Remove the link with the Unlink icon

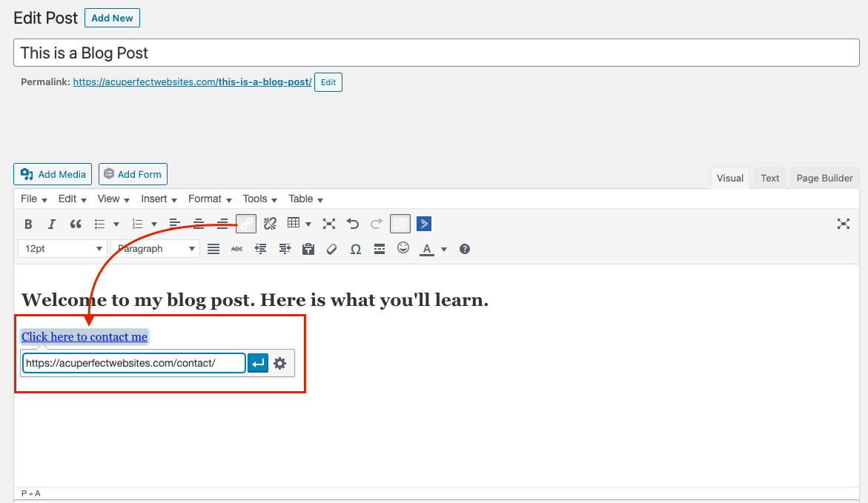(270, 223)
